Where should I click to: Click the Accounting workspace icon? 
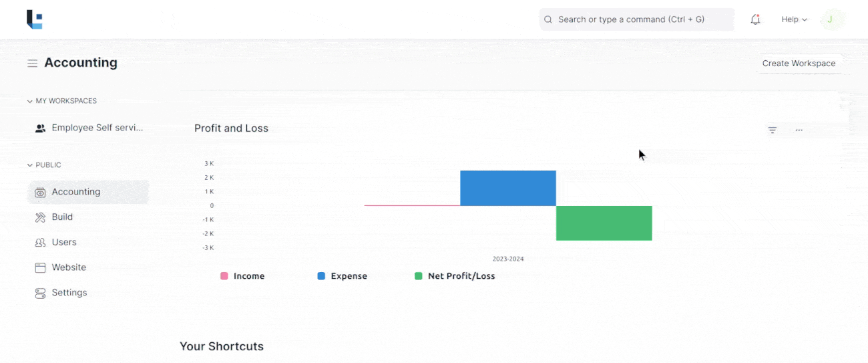[x=40, y=193]
